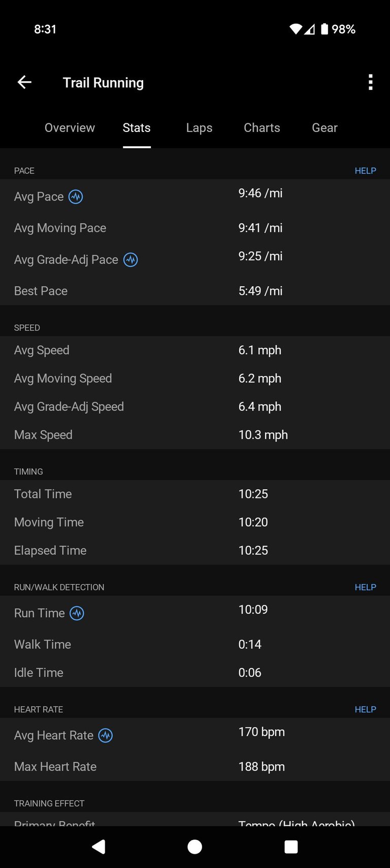
Task: Tap the Best Pace row
Action: (195, 291)
